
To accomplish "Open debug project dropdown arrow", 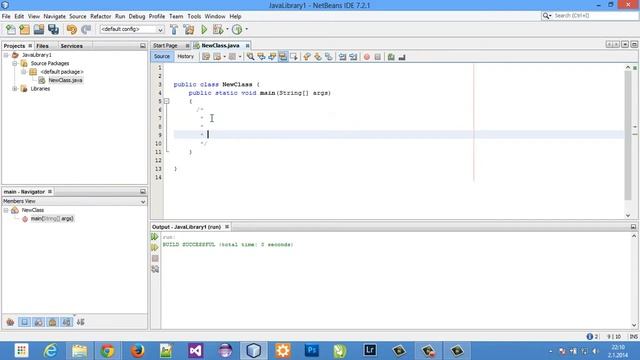I will click(227, 29).
